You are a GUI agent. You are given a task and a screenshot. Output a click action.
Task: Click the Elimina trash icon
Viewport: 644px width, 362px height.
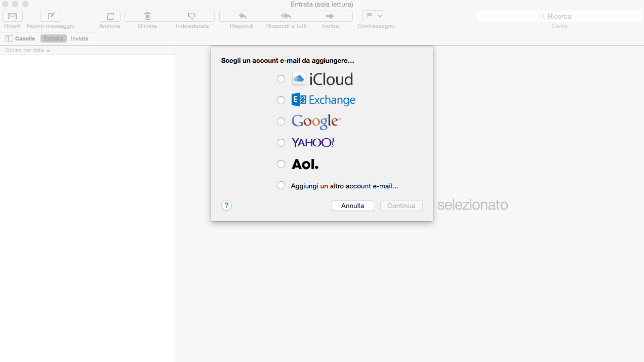147,16
